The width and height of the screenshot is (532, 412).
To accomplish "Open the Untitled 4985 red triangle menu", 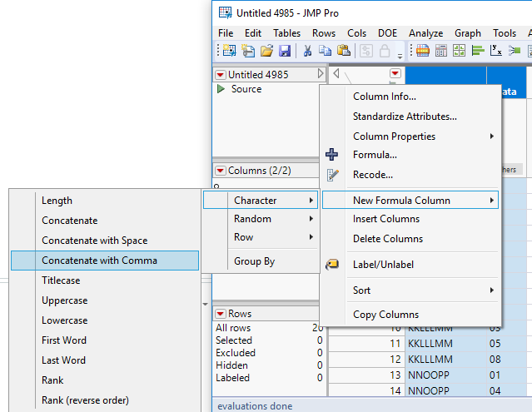I will 221,75.
